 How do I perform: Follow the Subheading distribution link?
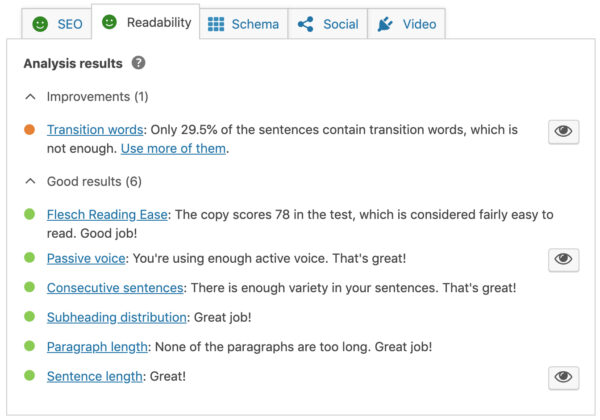(x=116, y=317)
